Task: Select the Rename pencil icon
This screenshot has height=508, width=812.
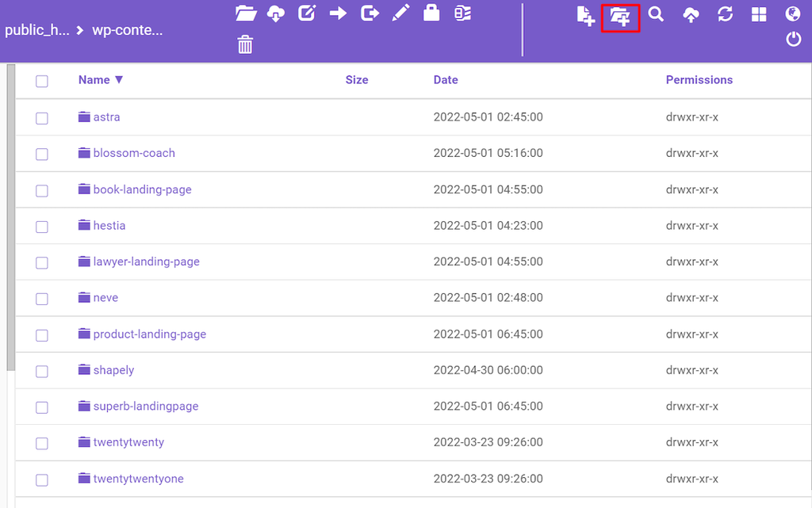Action: 400,13
